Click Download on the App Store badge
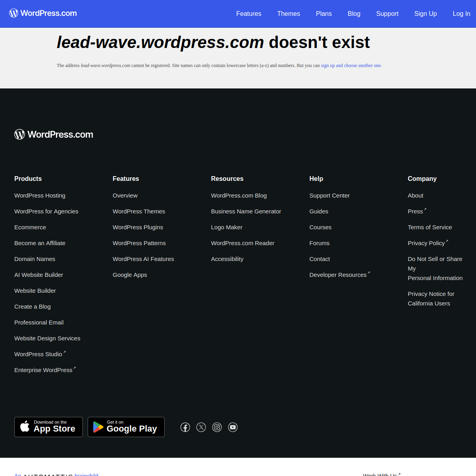 (x=48, y=427)
